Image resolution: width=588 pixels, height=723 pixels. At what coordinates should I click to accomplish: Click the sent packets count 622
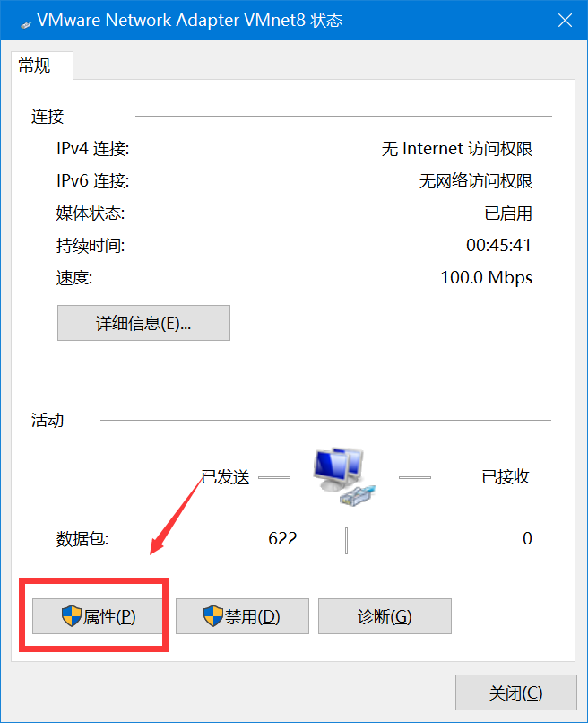[282, 538]
